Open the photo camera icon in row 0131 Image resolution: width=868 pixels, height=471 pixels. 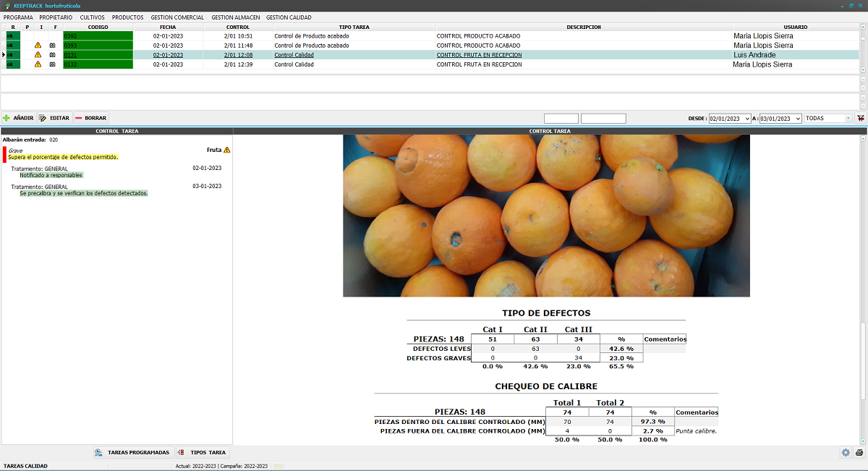[x=52, y=54]
